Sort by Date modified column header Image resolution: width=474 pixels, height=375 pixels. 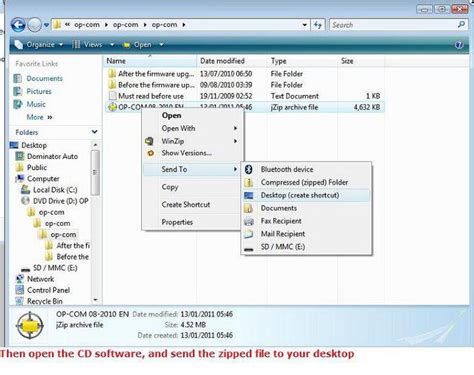pos(232,61)
